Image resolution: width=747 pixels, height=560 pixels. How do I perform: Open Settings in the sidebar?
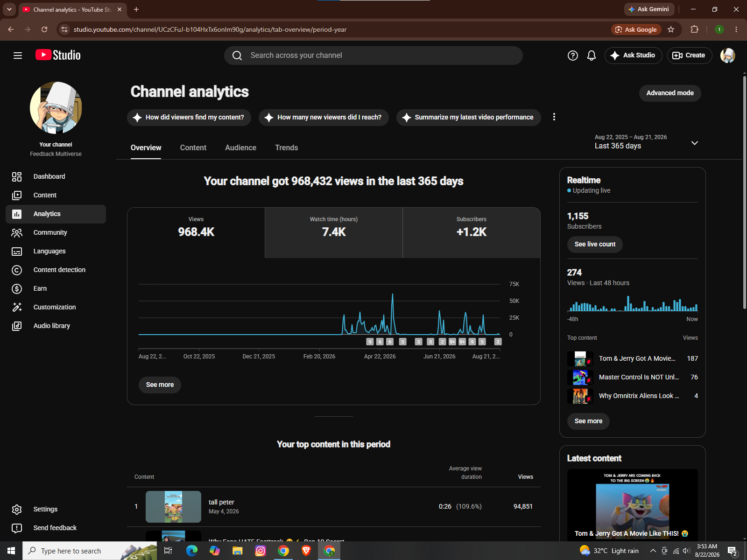click(x=56, y=509)
